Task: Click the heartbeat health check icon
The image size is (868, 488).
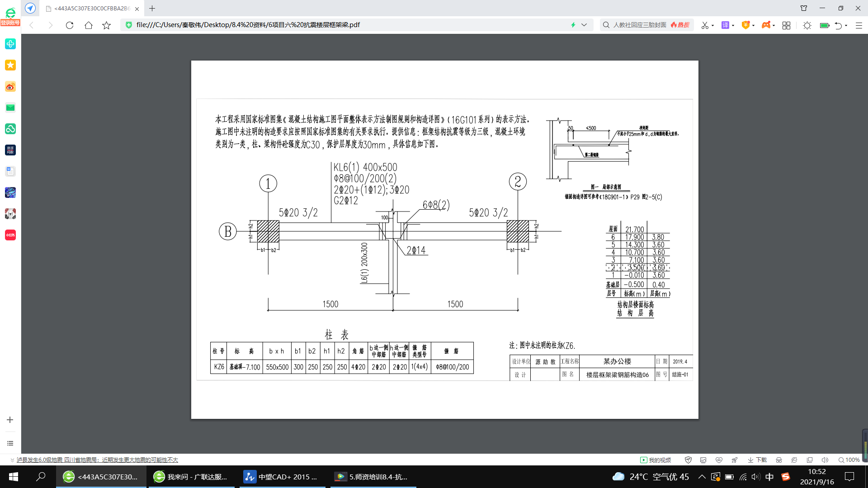Action: pyautogui.click(x=719, y=460)
